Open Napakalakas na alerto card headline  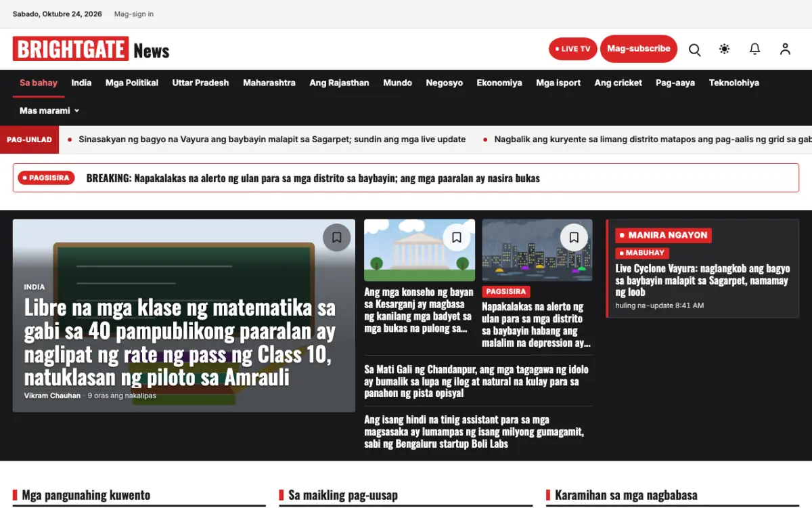[x=537, y=325]
